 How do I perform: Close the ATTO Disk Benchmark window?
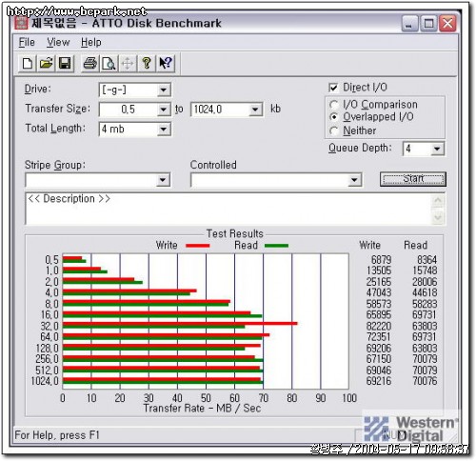447,24
